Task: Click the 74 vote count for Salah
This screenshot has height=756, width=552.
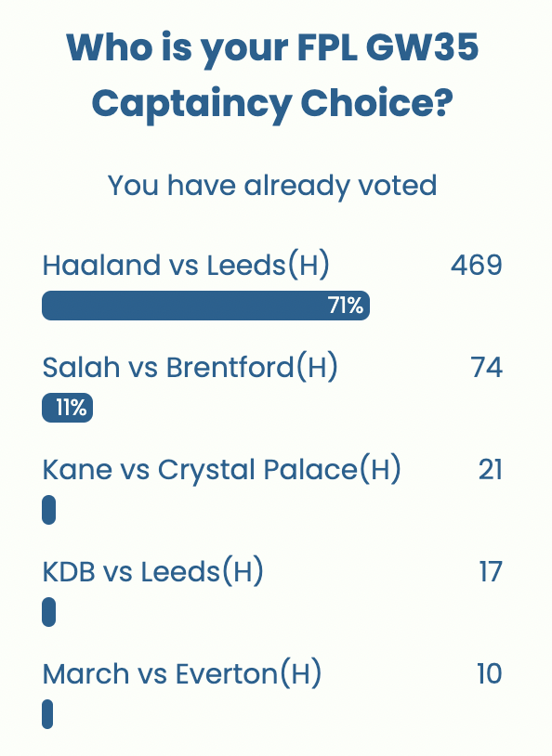Action: coord(487,368)
